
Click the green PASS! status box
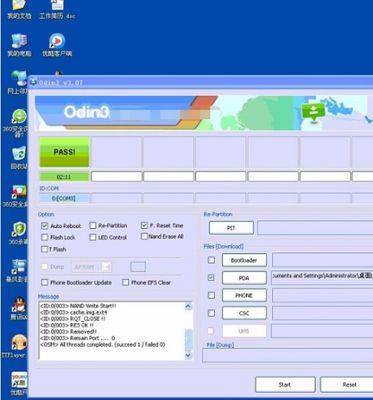click(x=64, y=152)
